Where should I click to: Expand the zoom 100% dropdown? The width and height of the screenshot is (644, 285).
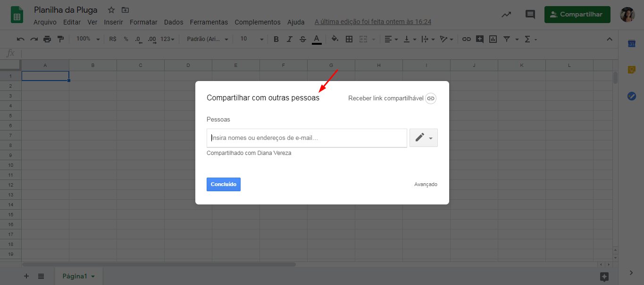point(88,39)
